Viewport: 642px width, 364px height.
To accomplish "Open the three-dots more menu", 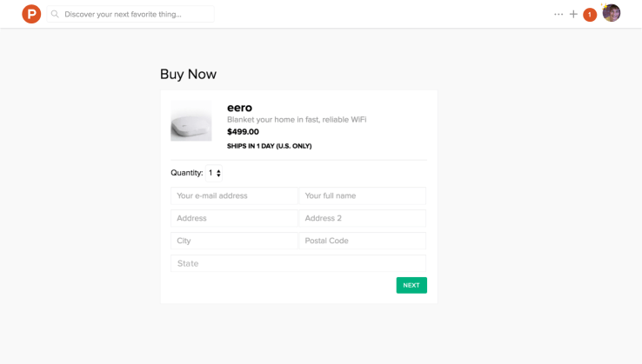I will click(x=558, y=14).
